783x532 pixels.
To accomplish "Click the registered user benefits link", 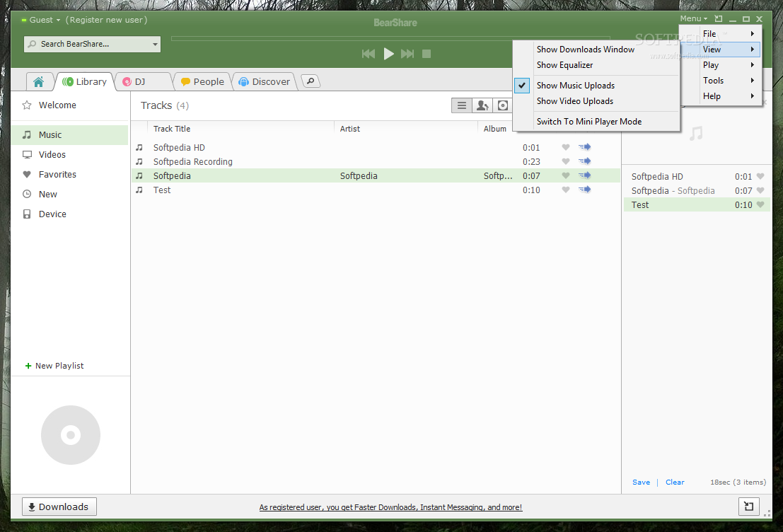I will click(x=390, y=507).
